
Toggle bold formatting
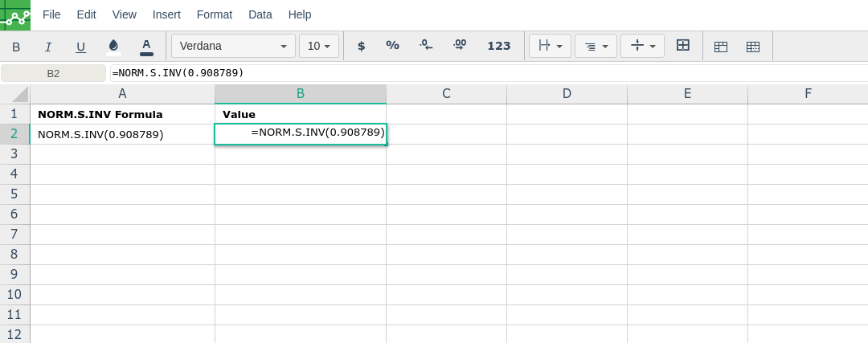click(16, 47)
